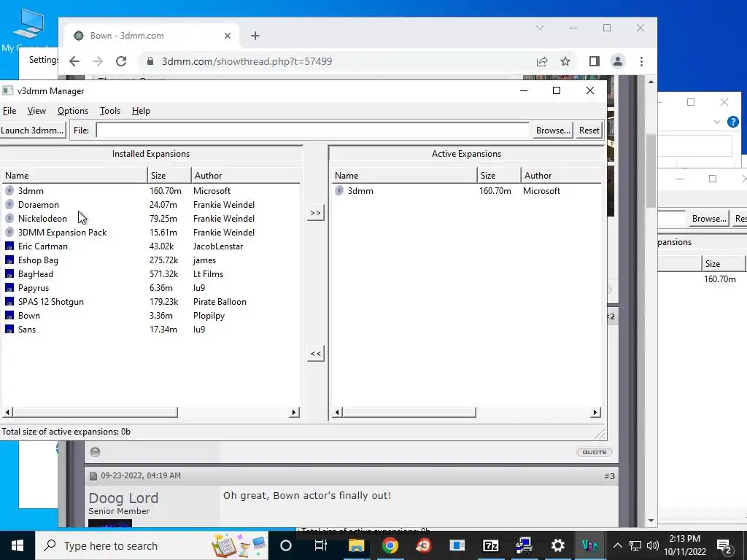This screenshot has width=747, height=560.
Task: Click the 3dmm expansion icon in Installed list
Action: pyautogui.click(x=9, y=190)
